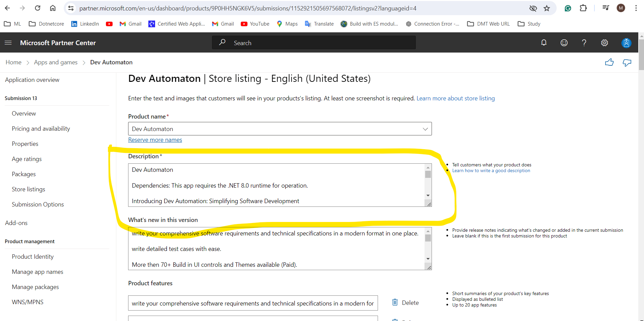
Task: Open Store listings in the sidebar
Action: point(28,189)
